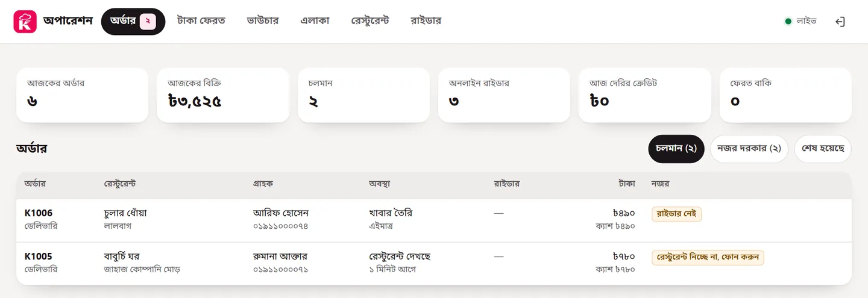
Task: Click the green লাইভ status dot
Action: pos(788,22)
